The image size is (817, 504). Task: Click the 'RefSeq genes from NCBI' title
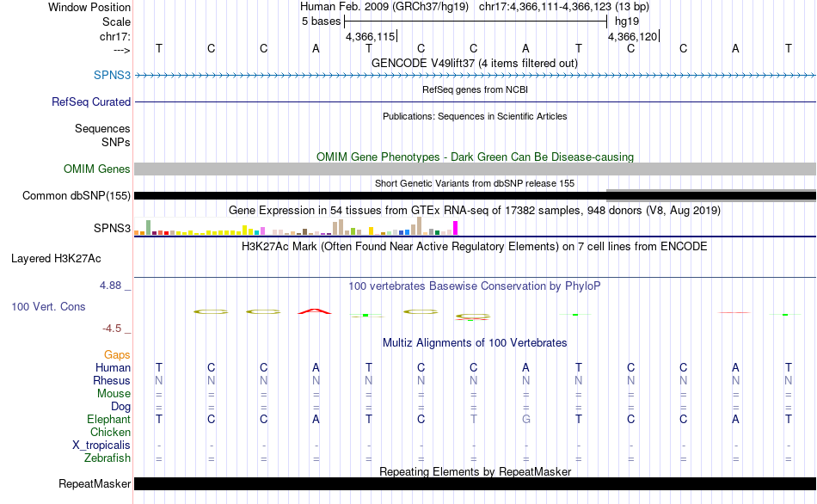[475, 89]
